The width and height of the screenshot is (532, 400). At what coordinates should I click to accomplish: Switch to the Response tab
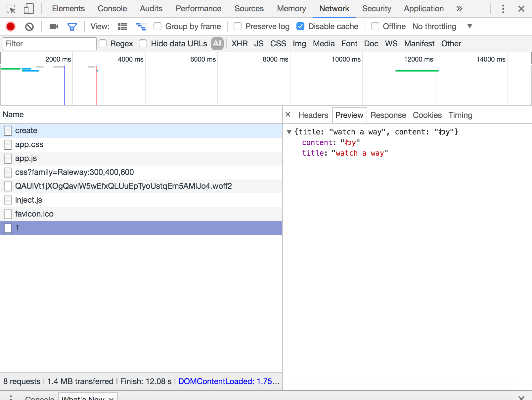point(388,115)
